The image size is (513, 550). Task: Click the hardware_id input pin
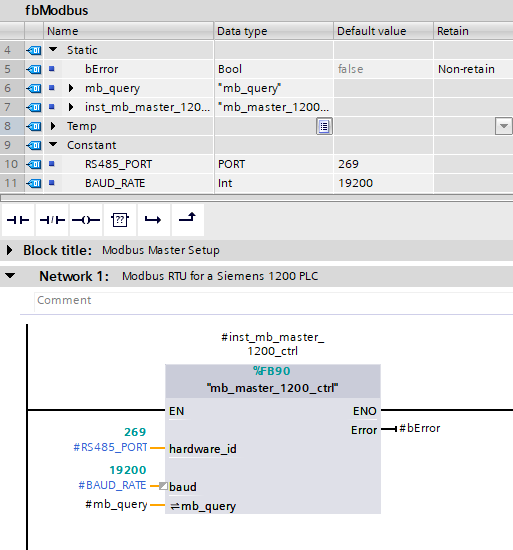point(203,449)
